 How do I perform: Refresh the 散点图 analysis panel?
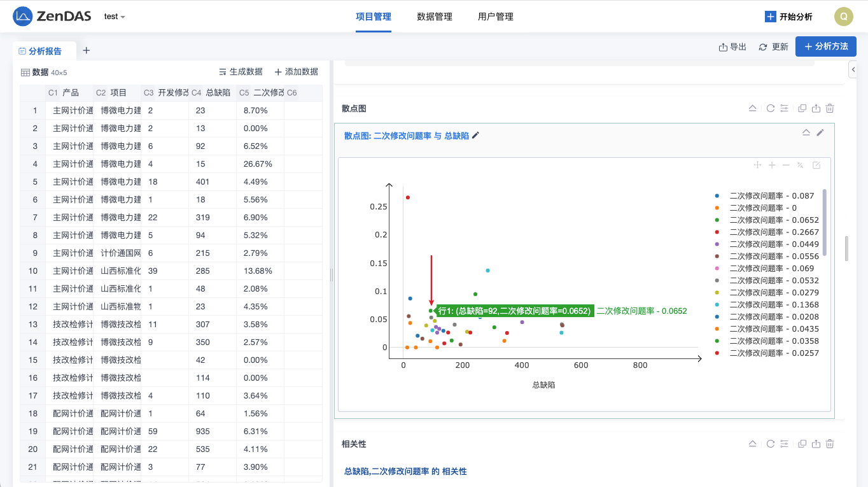770,109
